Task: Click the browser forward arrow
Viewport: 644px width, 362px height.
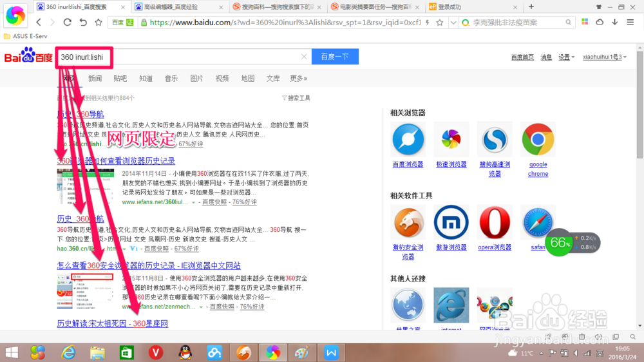Action: point(52,22)
